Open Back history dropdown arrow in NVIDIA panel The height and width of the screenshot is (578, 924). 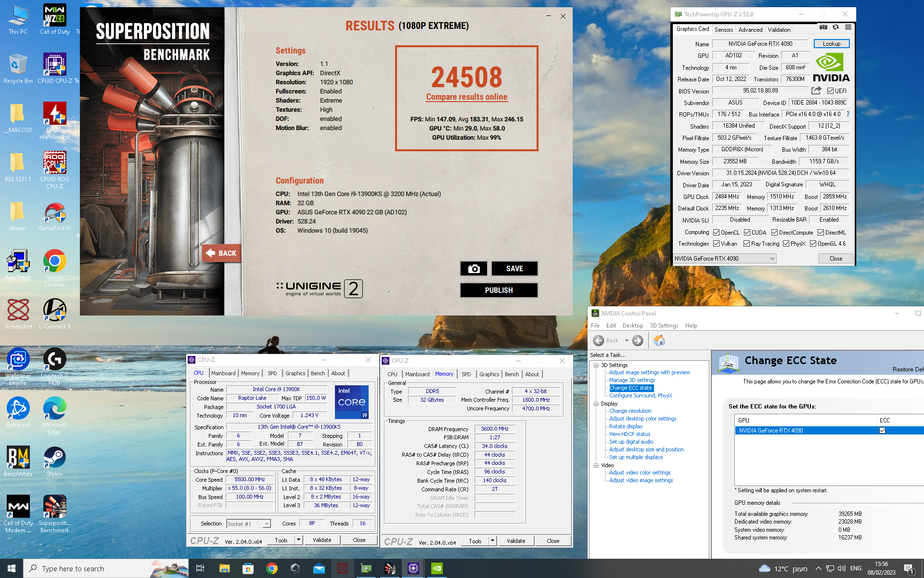click(x=627, y=341)
